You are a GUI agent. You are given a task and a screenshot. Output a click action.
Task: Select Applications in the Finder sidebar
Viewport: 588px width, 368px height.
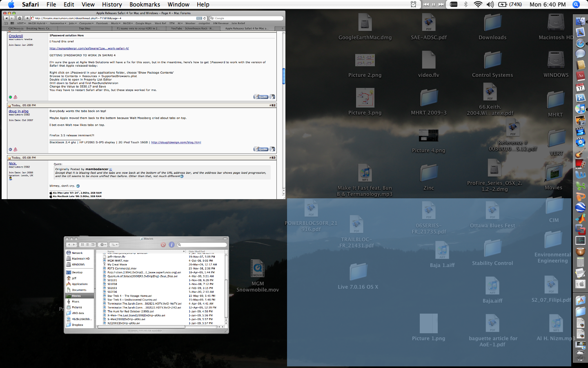[80, 284]
